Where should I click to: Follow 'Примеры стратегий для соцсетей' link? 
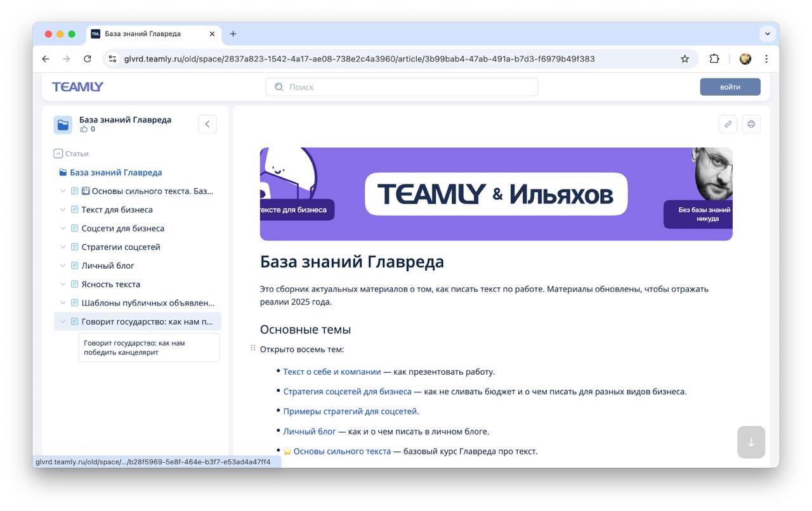[x=350, y=411]
